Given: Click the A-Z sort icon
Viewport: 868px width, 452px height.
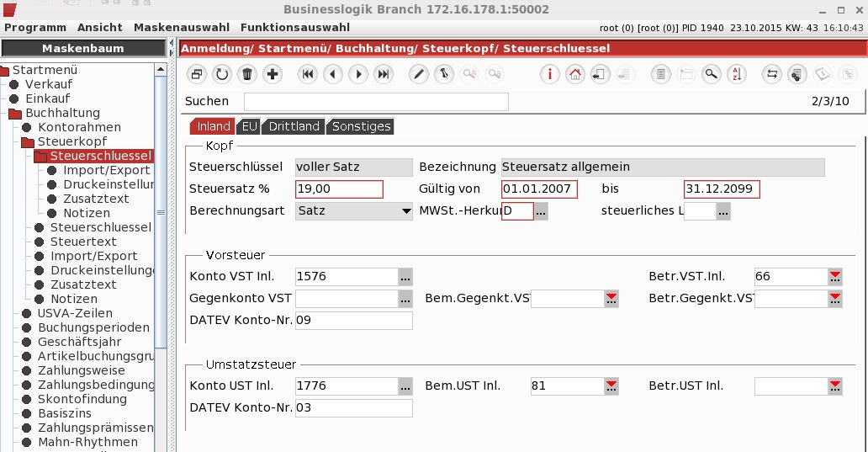Looking at the screenshot, I should pos(737,74).
